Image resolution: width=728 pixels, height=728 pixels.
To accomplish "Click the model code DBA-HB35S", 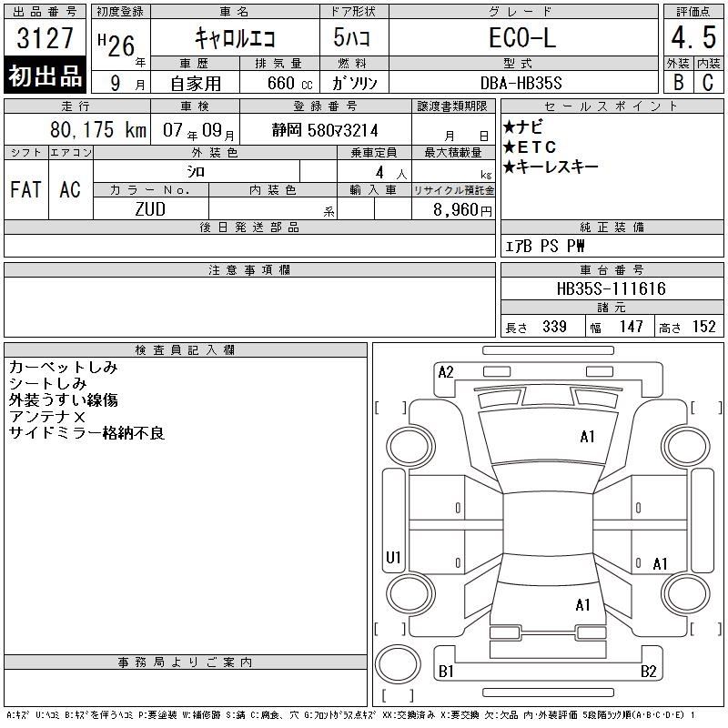I will (x=521, y=83).
